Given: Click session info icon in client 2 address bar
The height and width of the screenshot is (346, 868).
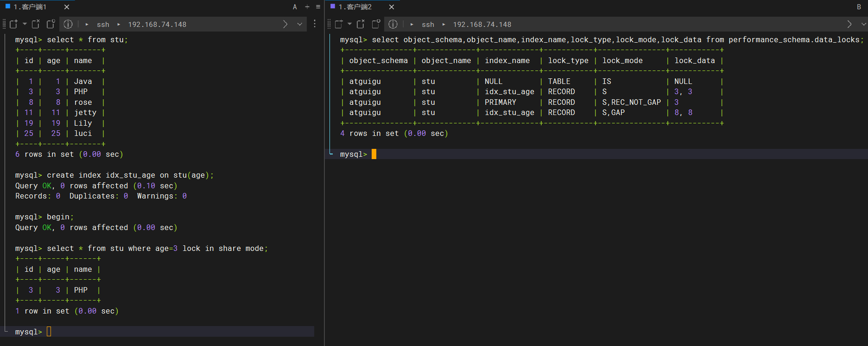Looking at the screenshot, I should coord(393,24).
